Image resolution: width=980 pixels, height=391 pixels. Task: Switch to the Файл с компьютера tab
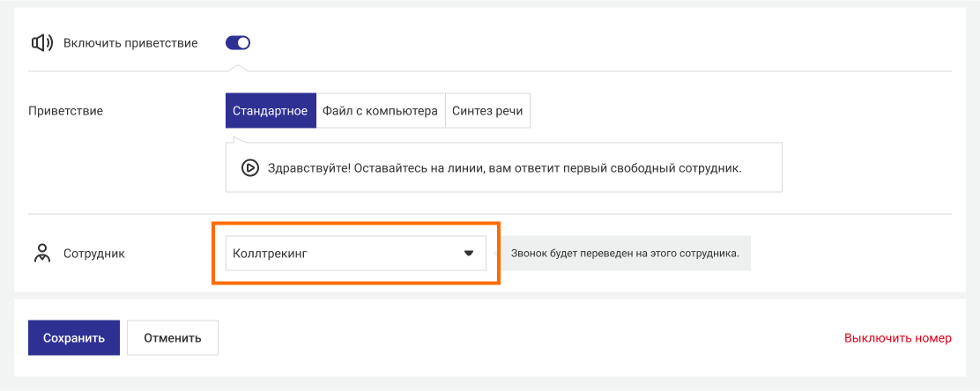click(x=380, y=111)
